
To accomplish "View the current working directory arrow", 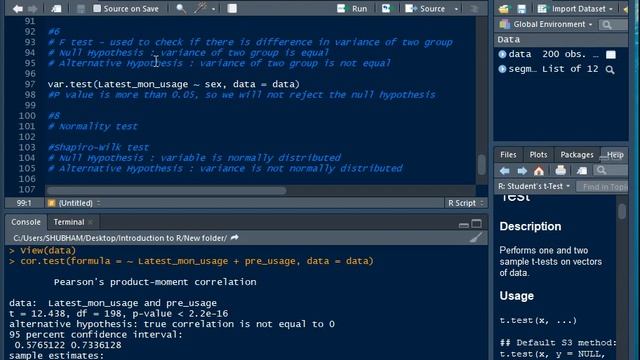I will click(x=235, y=238).
